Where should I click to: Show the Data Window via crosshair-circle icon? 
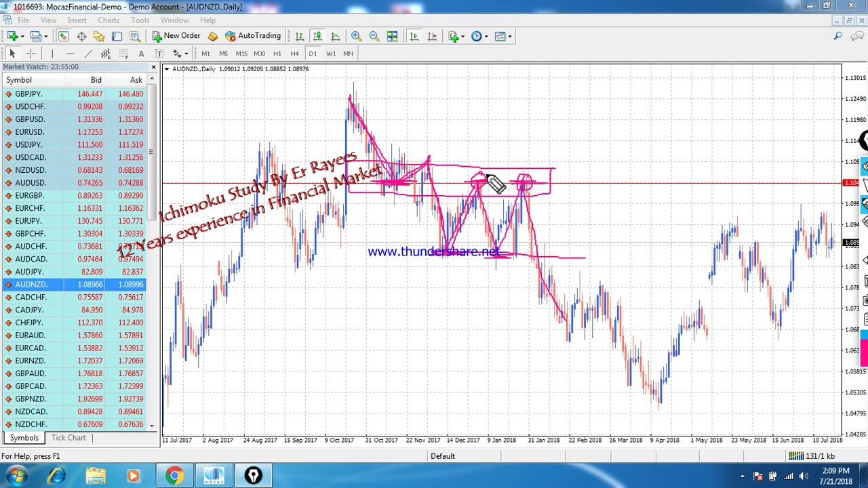click(81, 36)
